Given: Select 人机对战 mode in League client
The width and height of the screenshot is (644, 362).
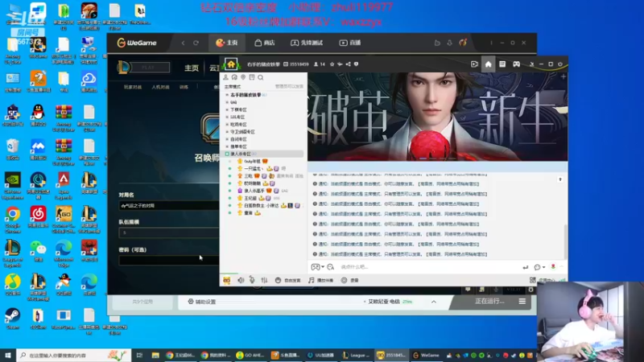Looking at the screenshot, I should (160, 87).
